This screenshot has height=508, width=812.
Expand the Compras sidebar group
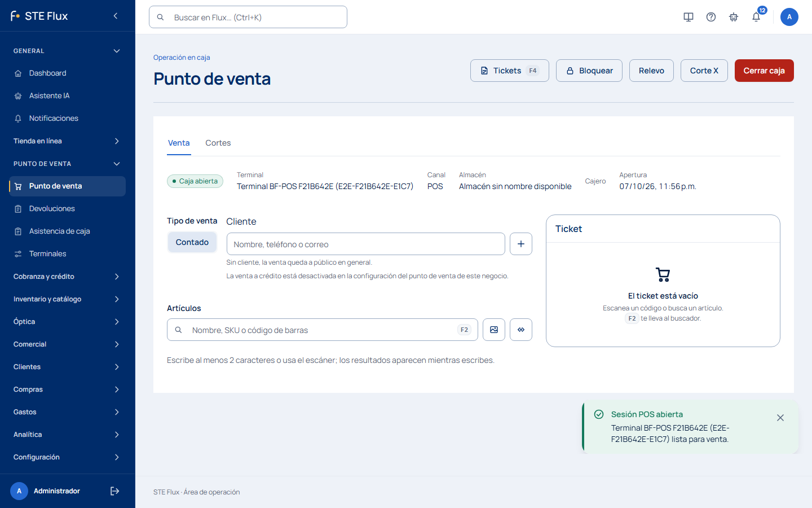tap(68, 389)
